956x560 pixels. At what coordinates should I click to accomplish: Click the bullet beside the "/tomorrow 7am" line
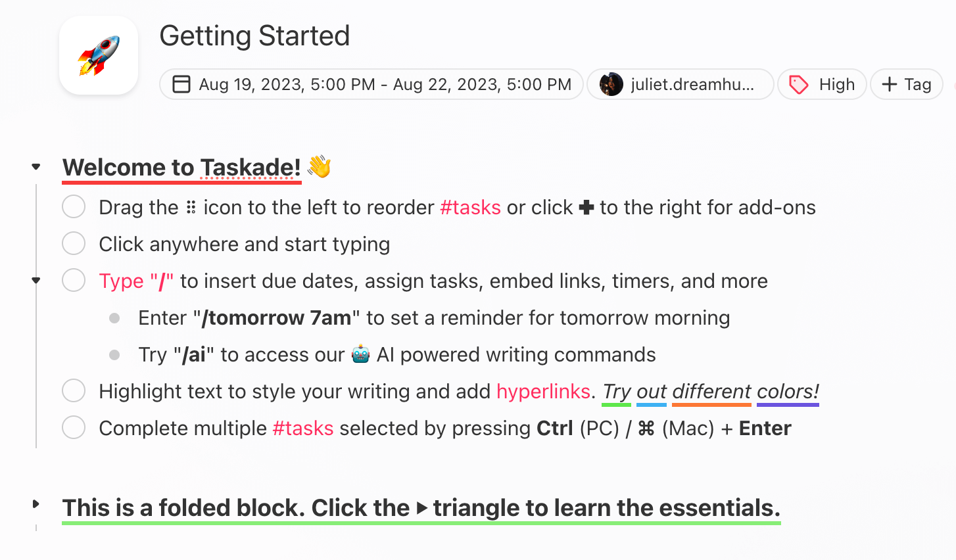click(114, 317)
